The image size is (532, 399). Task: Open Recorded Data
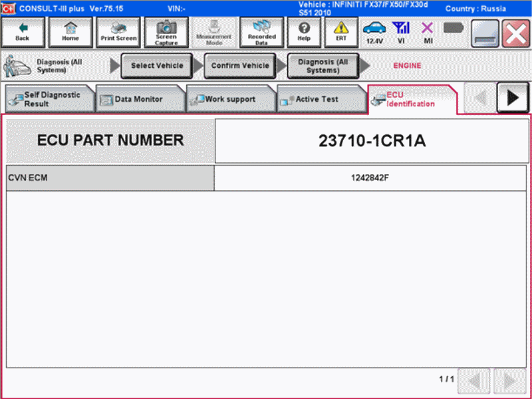click(261, 33)
